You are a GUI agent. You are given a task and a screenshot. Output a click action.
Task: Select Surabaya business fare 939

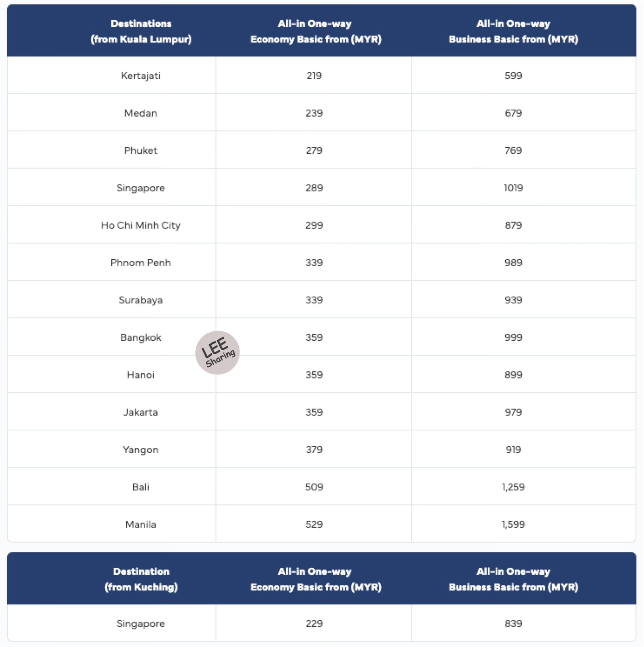(x=513, y=300)
